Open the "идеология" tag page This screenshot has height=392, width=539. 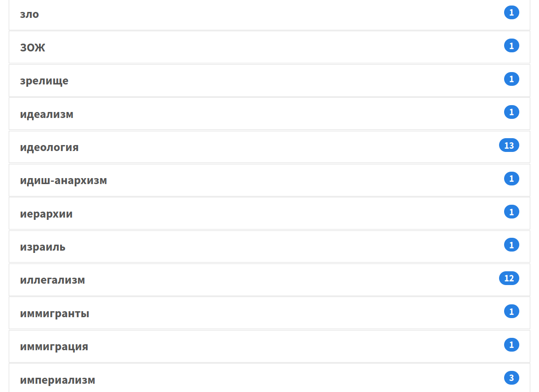(49, 147)
